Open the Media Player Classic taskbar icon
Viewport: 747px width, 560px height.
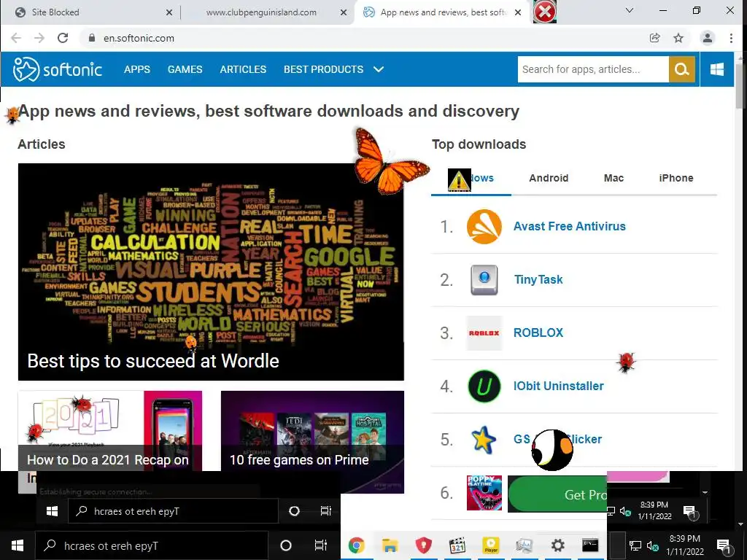tap(457, 545)
